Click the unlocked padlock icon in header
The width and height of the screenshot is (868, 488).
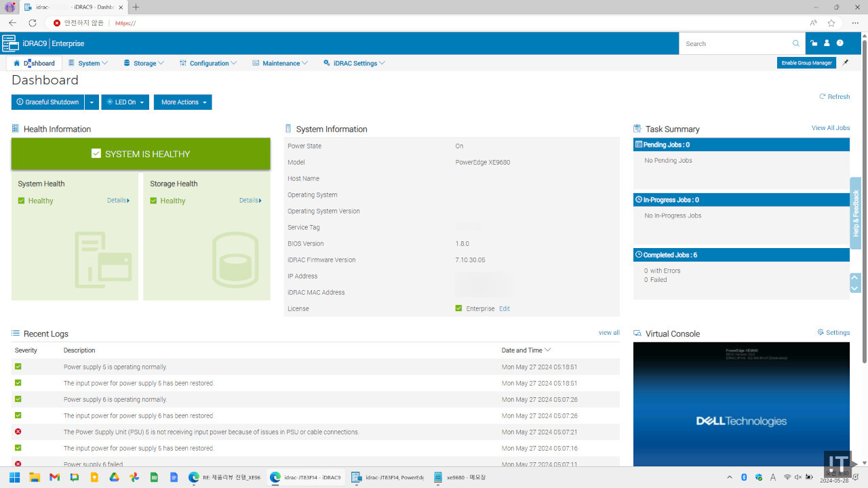pyautogui.click(x=814, y=43)
